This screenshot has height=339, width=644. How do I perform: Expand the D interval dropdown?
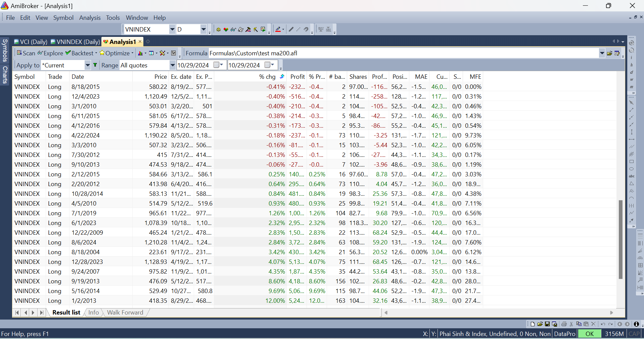pyautogui.click(x=203, y=30)
